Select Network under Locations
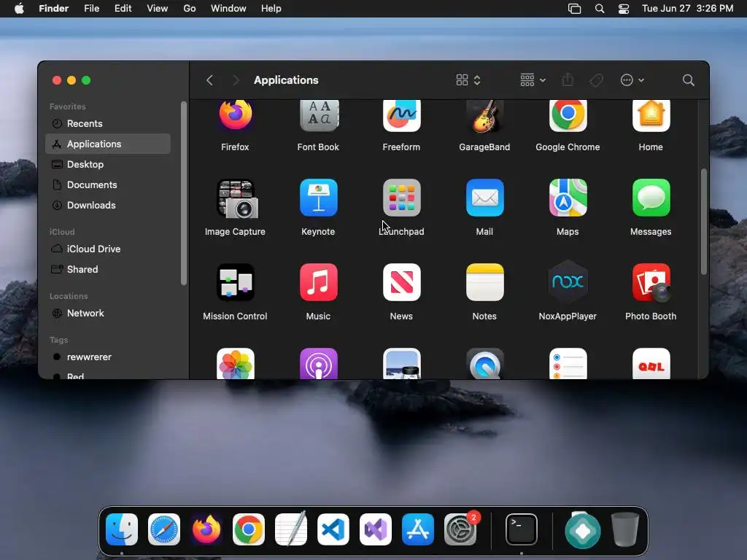747x560 pixels. click(x=108, y=314)
